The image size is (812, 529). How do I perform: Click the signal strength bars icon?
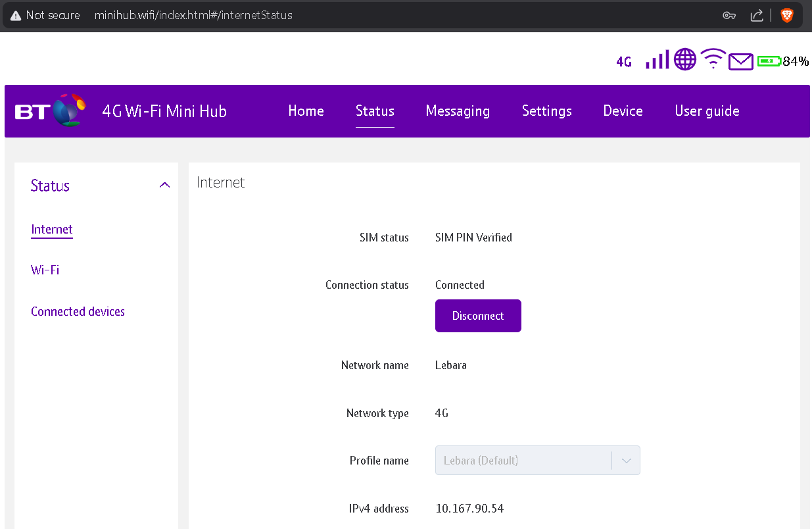point(657,59)
